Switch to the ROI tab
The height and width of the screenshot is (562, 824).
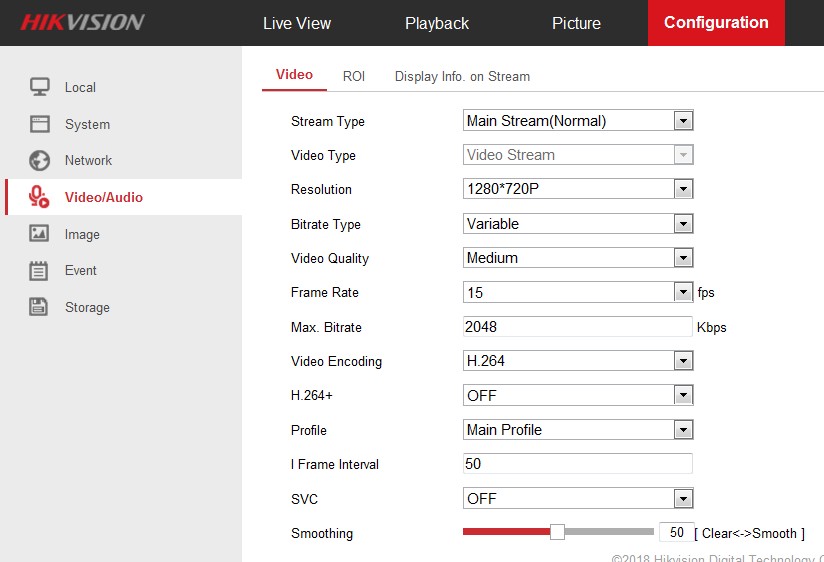[x=354, y=76]
